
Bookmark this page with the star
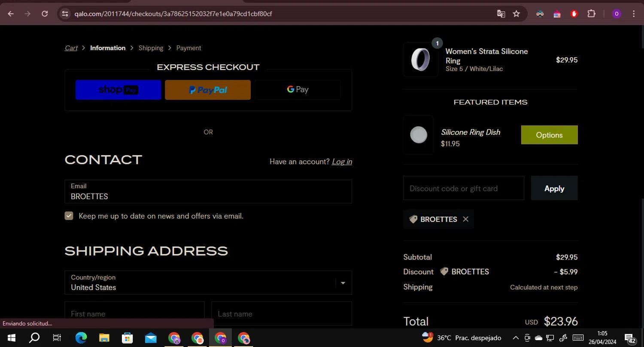[516, 14]
